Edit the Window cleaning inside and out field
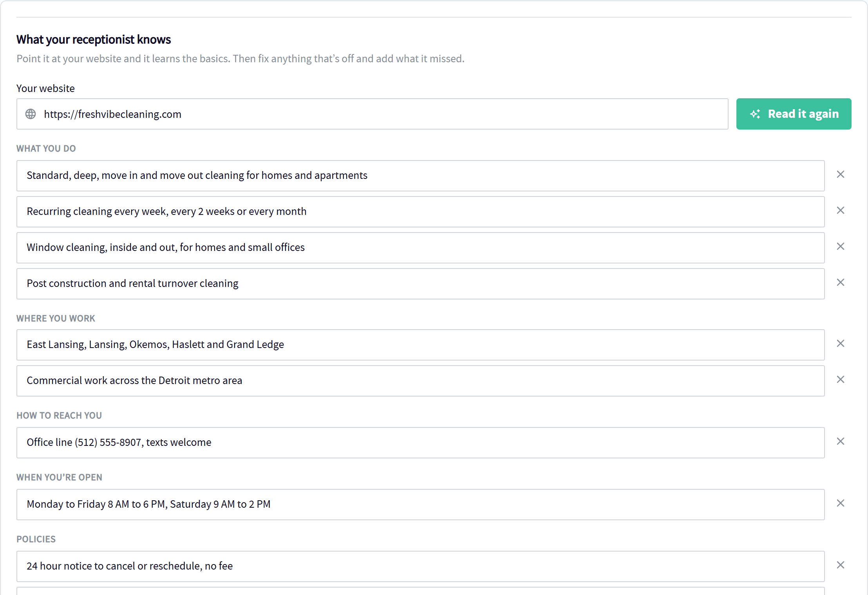868x595 pixels. click(420, 248)
